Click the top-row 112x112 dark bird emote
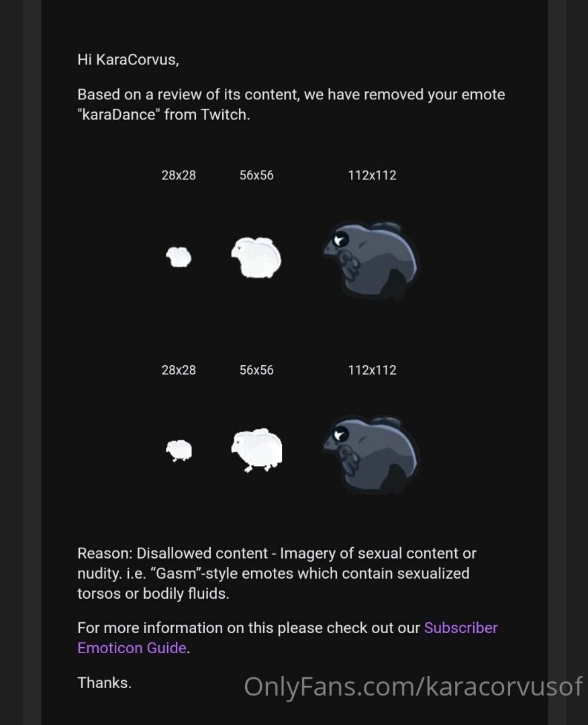Screen dimensions: 588x725 click(x=371, y=260)
